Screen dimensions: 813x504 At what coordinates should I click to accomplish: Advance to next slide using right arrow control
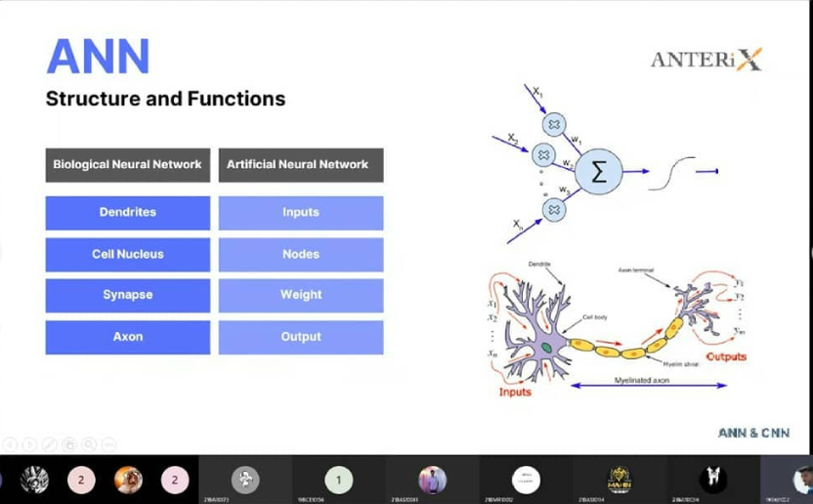click(x=29, y=444)
